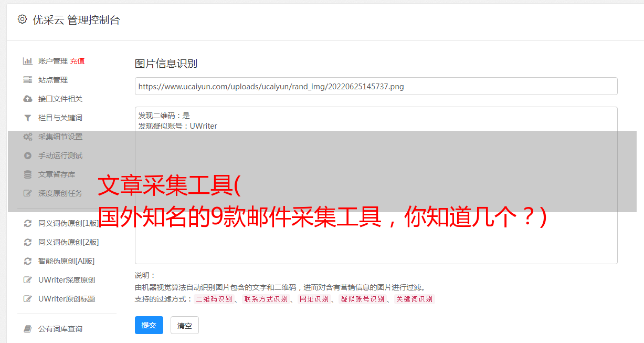Click the edit icon for 深度原创任务
The height and width of the screenshot is (343, 644).
pos(28,193)
